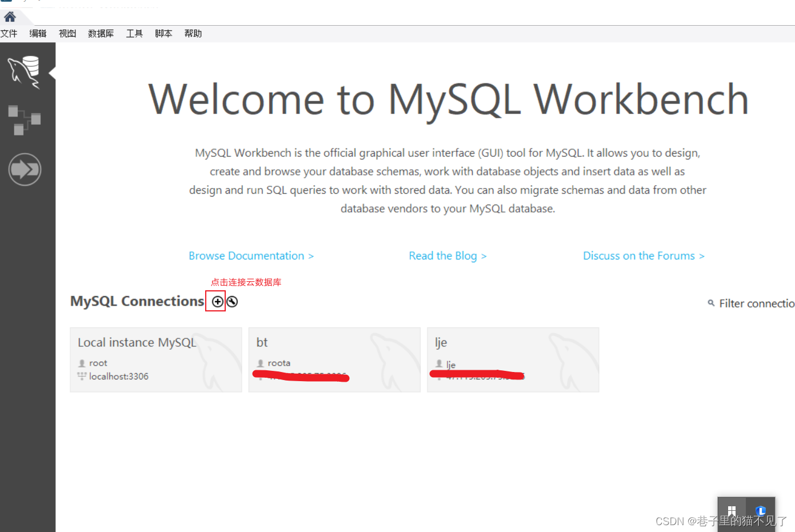Open the Migration wizard sidebar icon
Image resolution: width=795 pixels, height=532 pixels.
[25, 169]
